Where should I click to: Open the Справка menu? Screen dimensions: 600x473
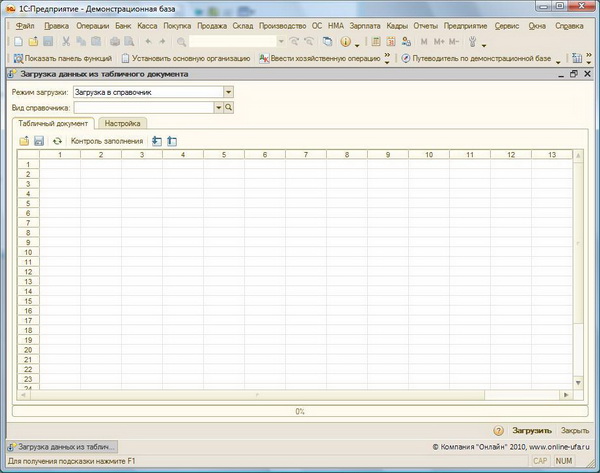click(569, 26)
